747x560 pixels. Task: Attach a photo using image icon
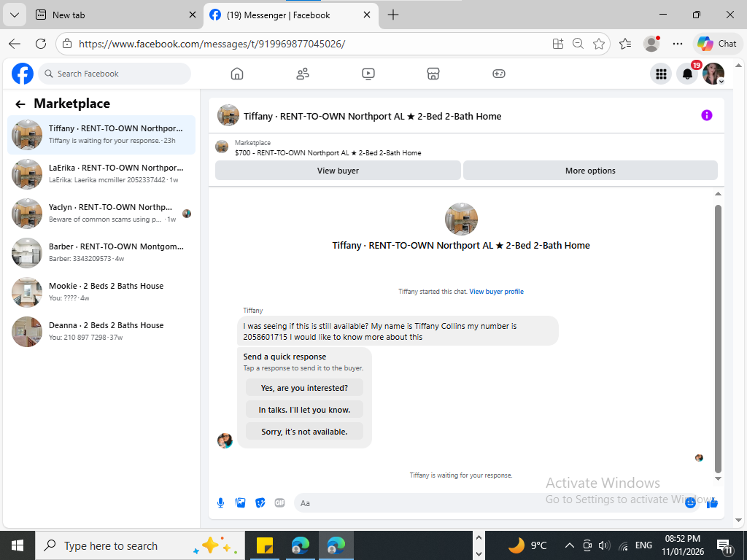[241, 503]
